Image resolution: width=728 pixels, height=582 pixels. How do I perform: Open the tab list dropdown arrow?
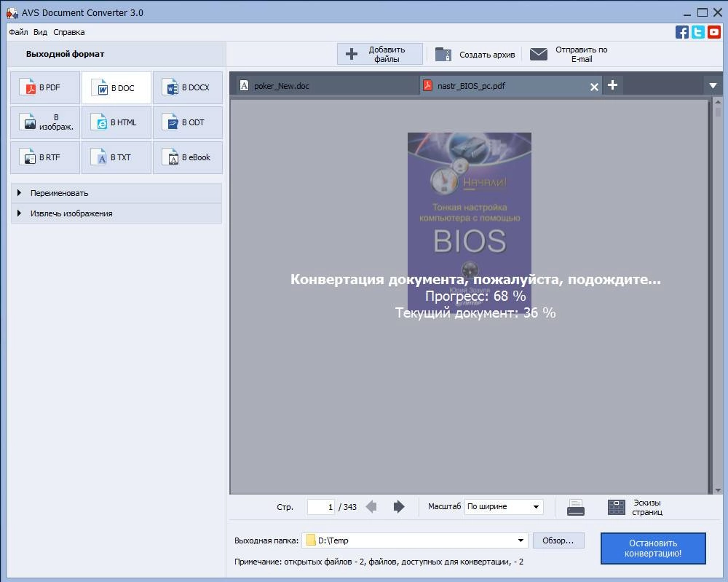click(x=713, y=85)
